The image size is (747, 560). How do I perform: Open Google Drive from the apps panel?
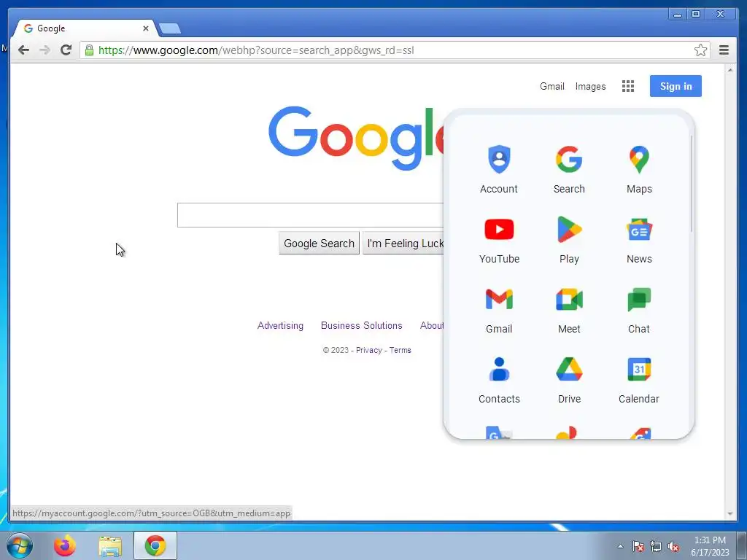pos(569,379)
